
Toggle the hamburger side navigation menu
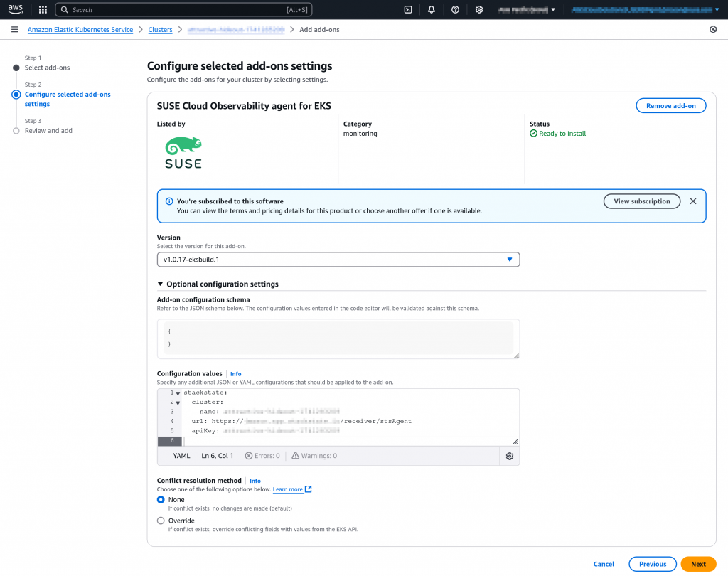[14, 30]
